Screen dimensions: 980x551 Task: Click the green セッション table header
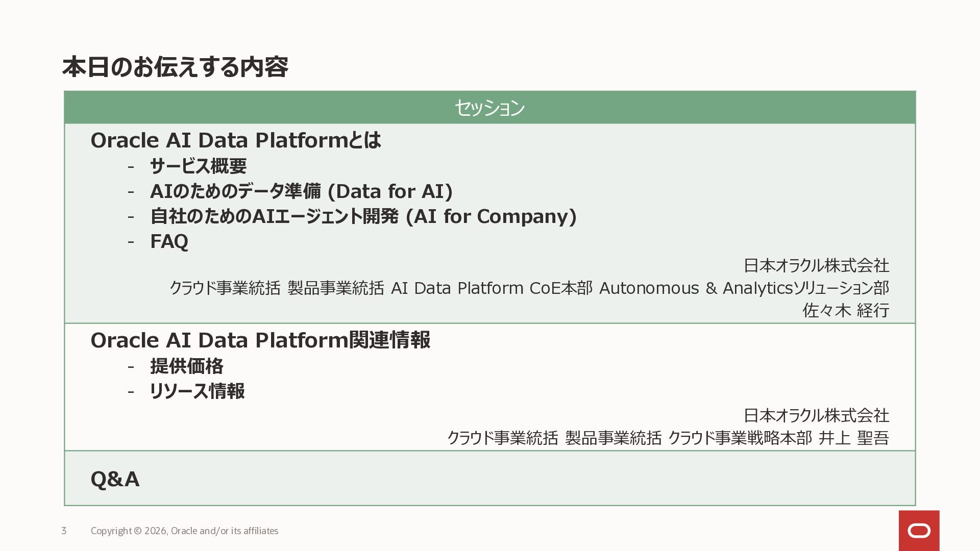pyautogui.click(x=489, y=108)
